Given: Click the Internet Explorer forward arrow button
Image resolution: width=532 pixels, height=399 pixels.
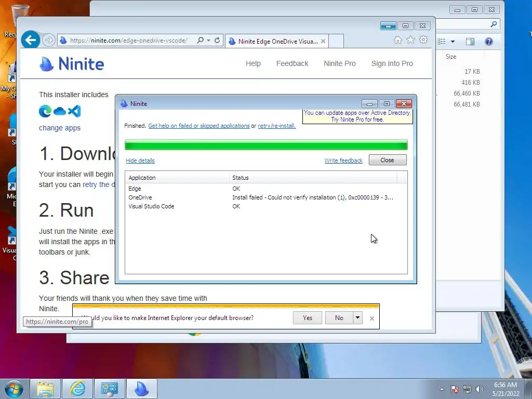Looking at the screenshot, I should tap(49, 41).
